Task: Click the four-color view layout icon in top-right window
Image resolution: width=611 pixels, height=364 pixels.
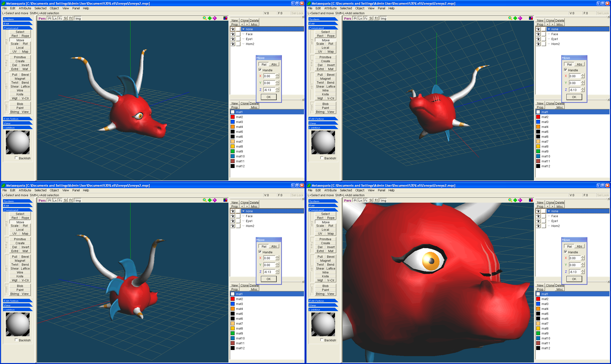Action: point(531,18)
